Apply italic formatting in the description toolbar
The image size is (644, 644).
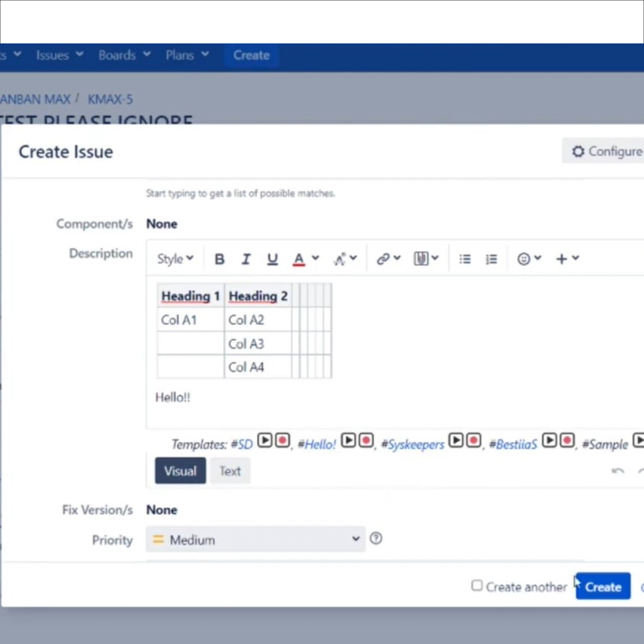click(x=246, y=259)
